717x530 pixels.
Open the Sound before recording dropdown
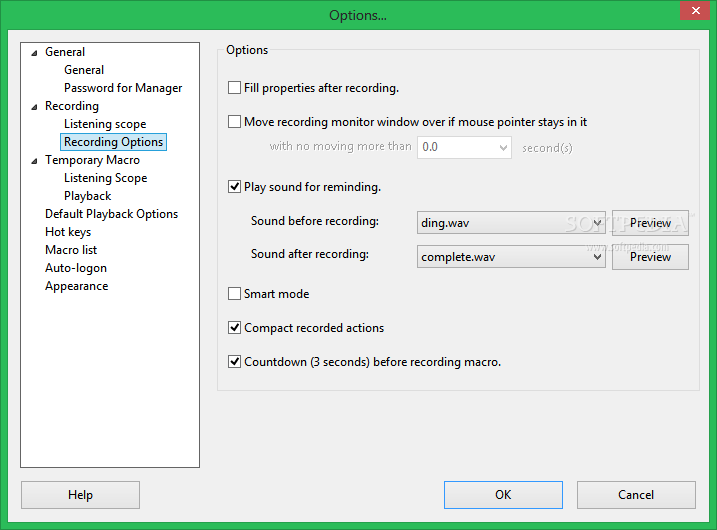511,223
